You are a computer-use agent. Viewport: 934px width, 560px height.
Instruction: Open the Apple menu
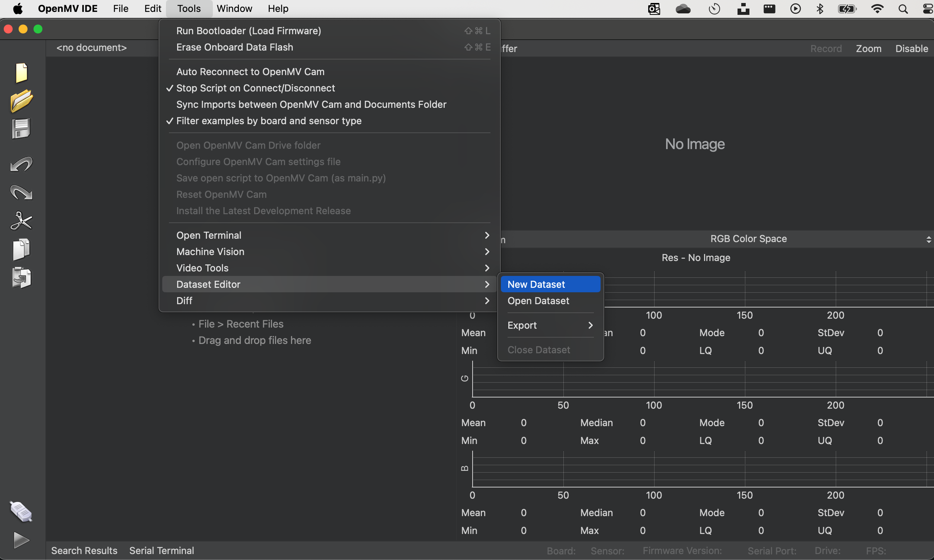pyautogui.click(x=18, y=8)
